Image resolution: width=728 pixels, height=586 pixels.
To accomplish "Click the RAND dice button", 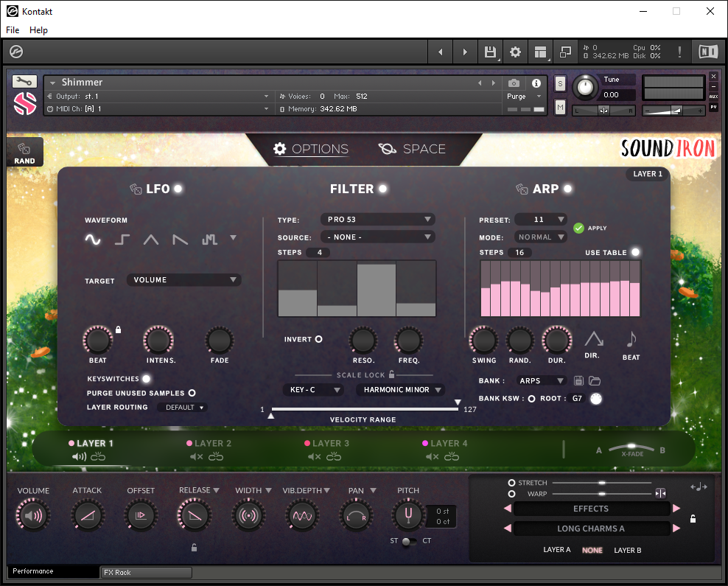I will (24, 153).
